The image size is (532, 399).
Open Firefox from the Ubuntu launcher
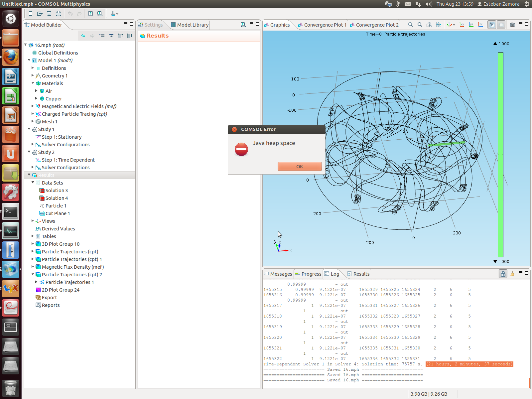click(x=11, y=57)
